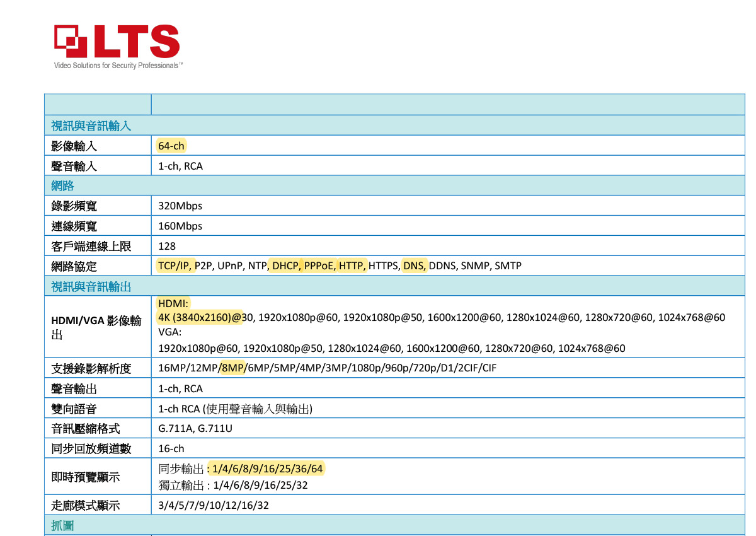The image size is (756, 536).
Task: Click the highlighted 1/4/6/8/9/16/25/36/64 sync output text
Action: 268,469
